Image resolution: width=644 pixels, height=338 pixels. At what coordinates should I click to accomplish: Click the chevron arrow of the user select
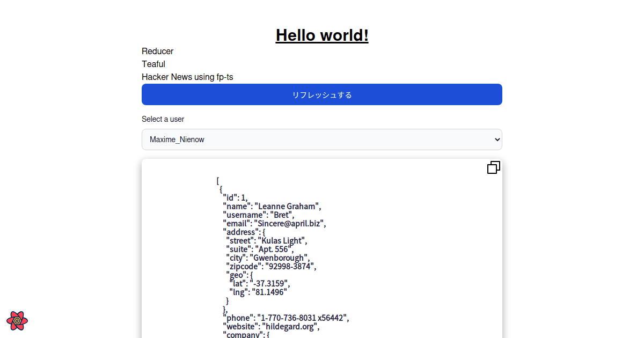click(495, 139)
